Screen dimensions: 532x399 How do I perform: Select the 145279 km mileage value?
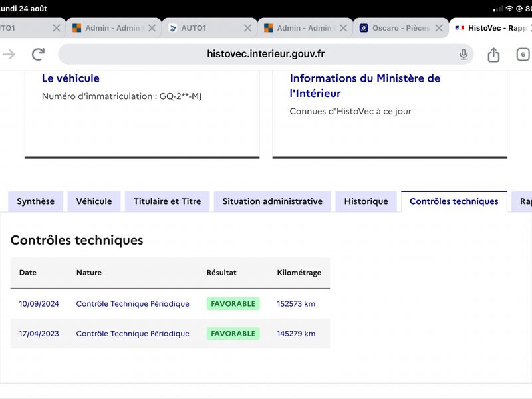tap(296, 334)
